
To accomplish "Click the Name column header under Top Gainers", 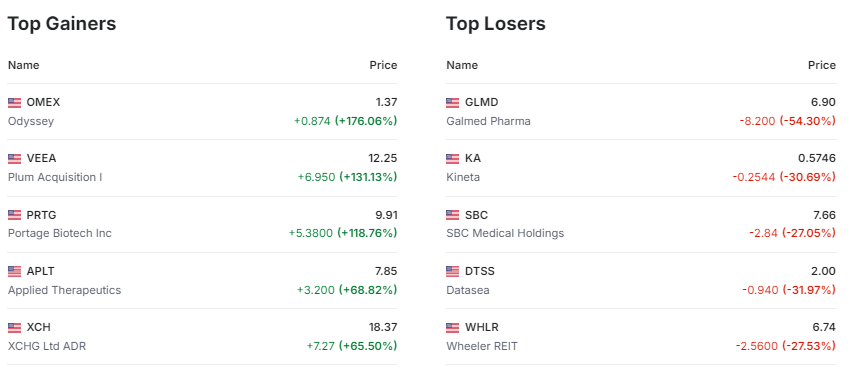I will pyautogui.click(x=23, y=65).
